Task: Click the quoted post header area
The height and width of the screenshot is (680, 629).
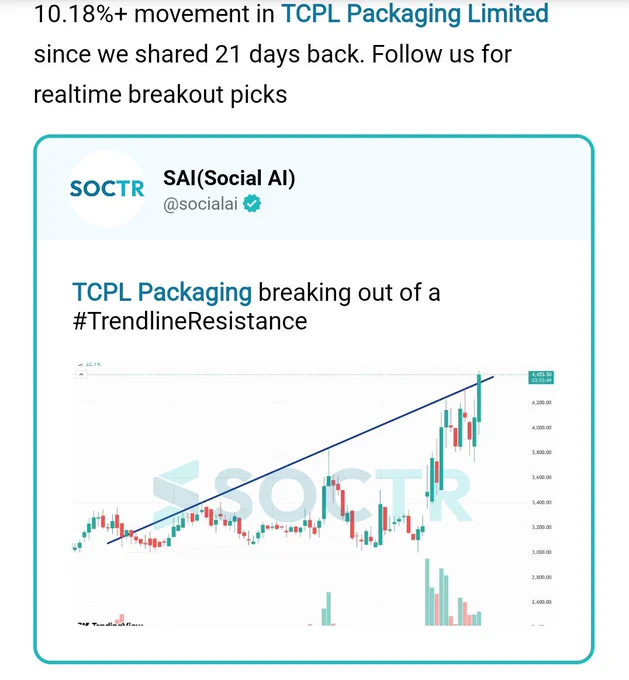Action: (314, 189)
